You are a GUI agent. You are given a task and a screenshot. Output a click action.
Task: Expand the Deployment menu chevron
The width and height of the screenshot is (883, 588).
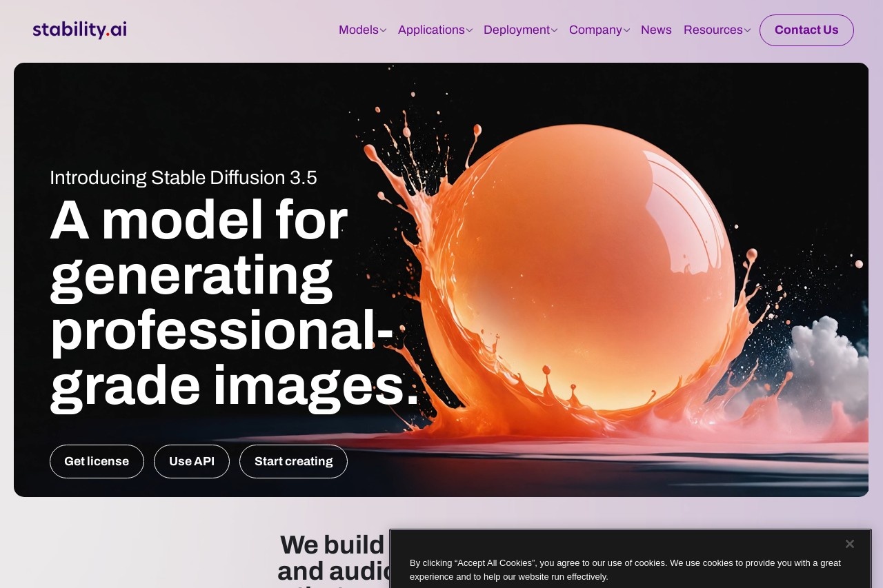[554, 30]
